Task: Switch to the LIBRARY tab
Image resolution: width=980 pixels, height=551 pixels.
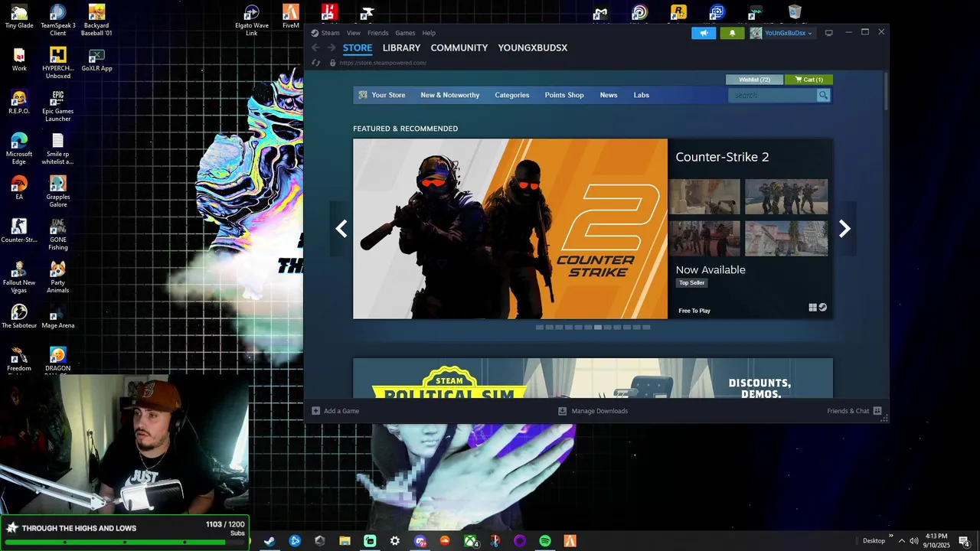Action: coord(401,47)
